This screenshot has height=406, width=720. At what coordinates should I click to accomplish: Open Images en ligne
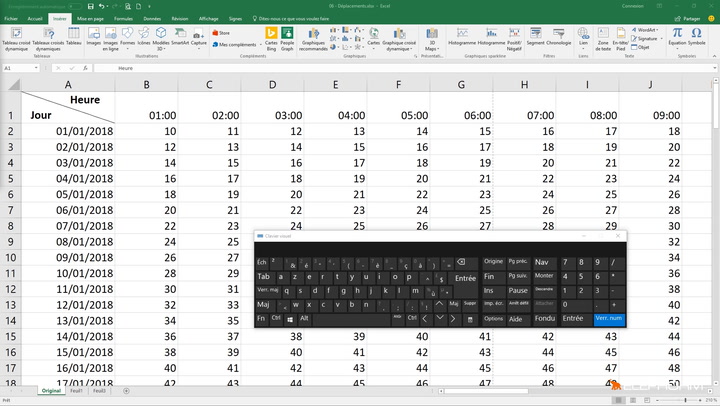pyautogui.click(x=111, y=39)
